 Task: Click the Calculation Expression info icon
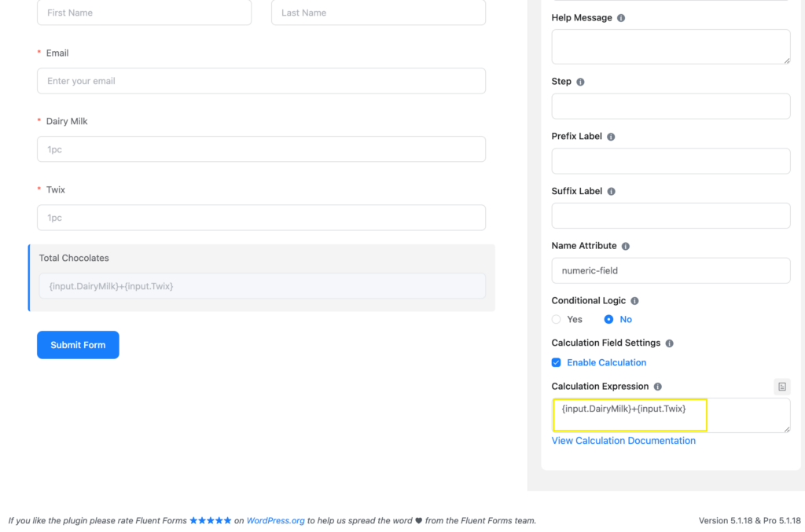click(x=658, y=387)
